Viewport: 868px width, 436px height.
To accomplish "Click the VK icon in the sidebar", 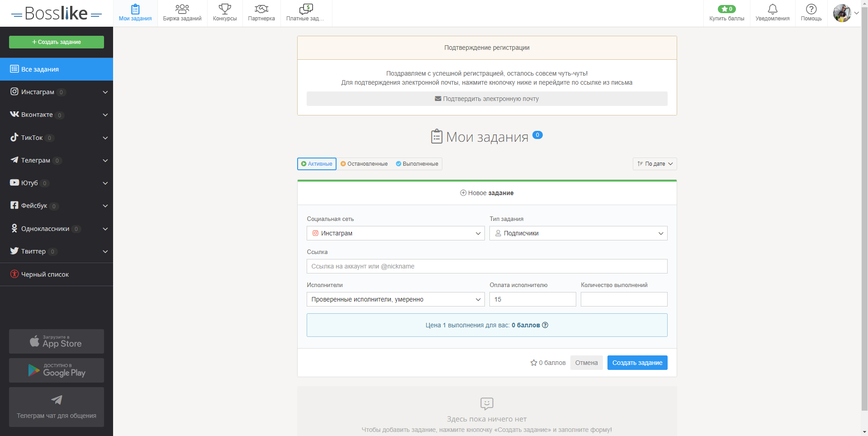I will [14, 114].
